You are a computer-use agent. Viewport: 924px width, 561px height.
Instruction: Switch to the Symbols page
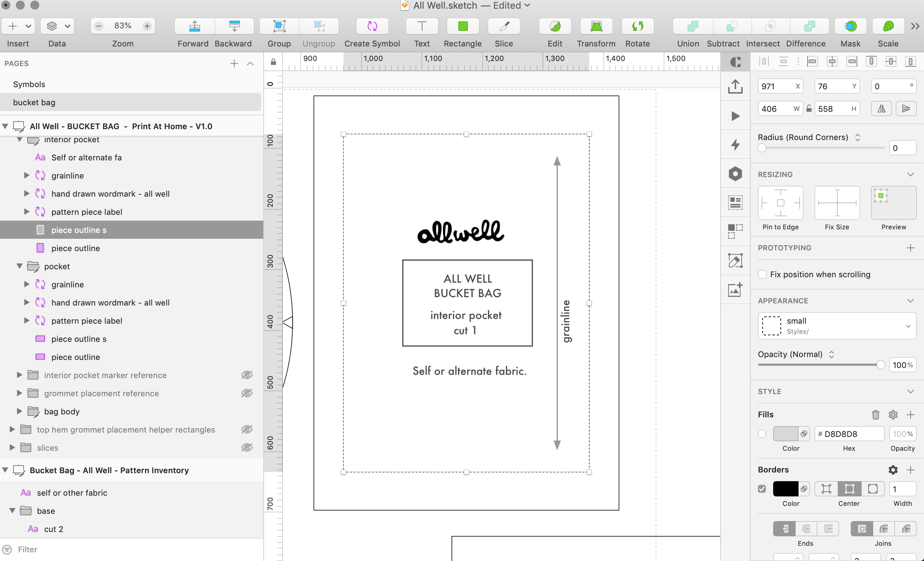(29, 84)
